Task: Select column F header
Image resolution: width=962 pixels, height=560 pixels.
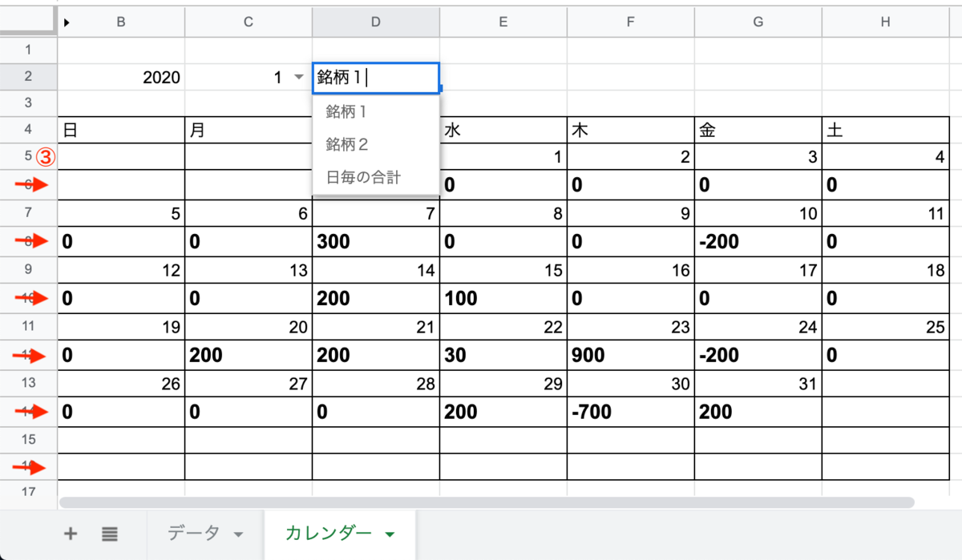Action: click(x=630, y=22)
